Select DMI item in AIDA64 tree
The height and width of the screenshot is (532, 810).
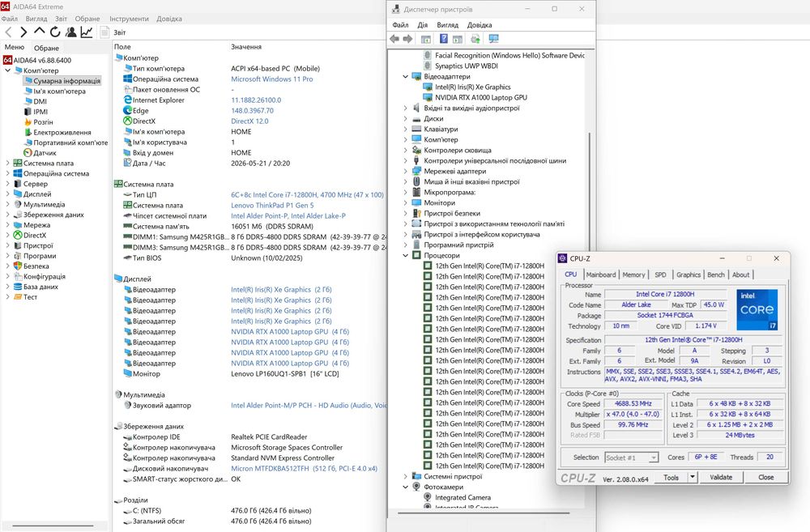(40, 101)
